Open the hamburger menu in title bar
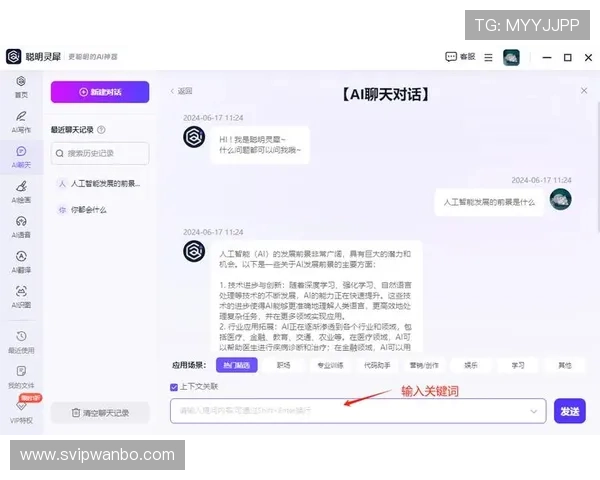The height and width of the screenshot is (480, 600). (x=488, y=57)
